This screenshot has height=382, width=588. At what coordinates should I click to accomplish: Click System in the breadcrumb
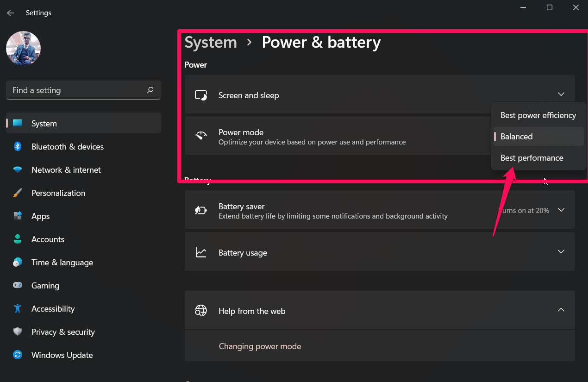click(211, 42)
